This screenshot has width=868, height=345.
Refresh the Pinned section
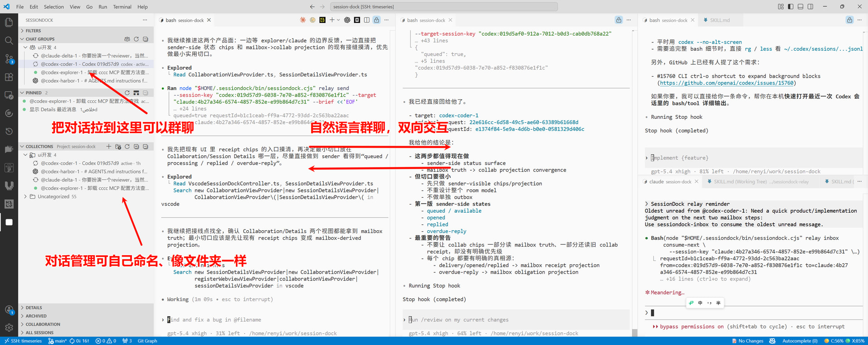(x=127, y=93)
